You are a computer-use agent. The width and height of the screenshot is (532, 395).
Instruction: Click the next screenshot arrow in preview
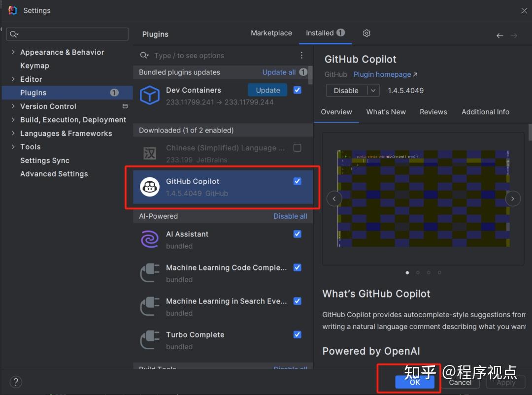click(x=513, y=198)
